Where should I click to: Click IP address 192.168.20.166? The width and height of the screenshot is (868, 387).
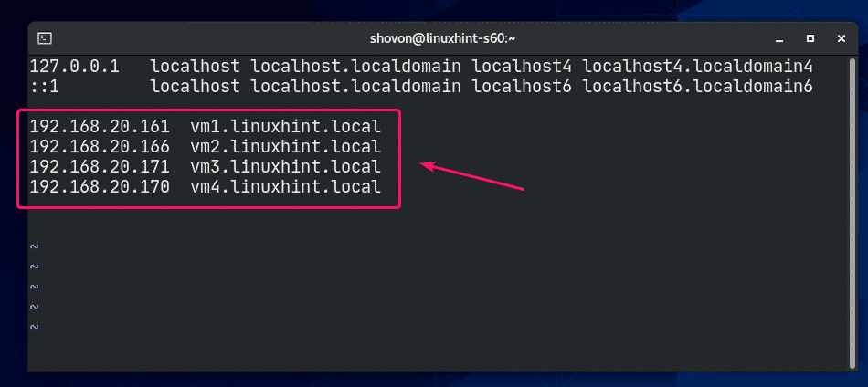pos(100,147)
